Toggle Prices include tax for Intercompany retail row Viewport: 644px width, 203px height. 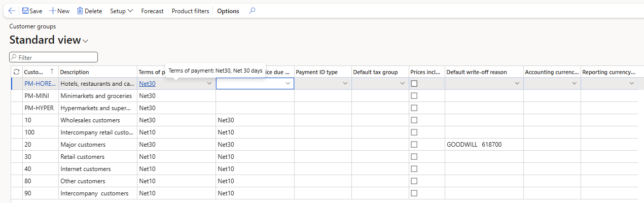(x=414, y=132)
